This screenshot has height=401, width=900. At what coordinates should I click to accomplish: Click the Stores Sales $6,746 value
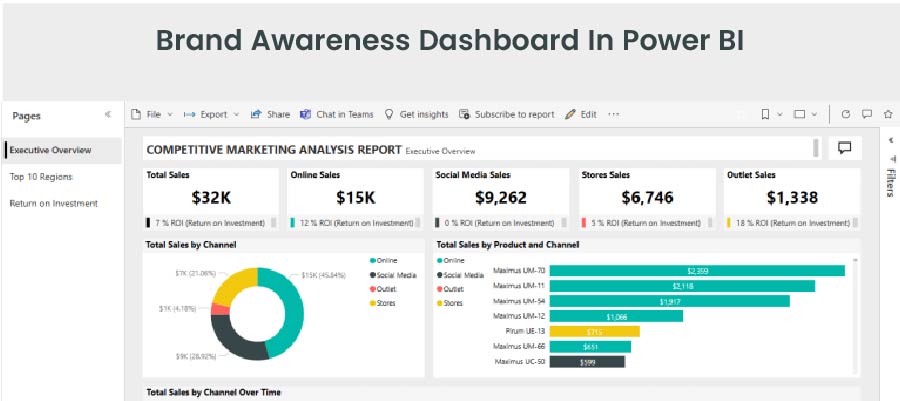coord(647,198)
